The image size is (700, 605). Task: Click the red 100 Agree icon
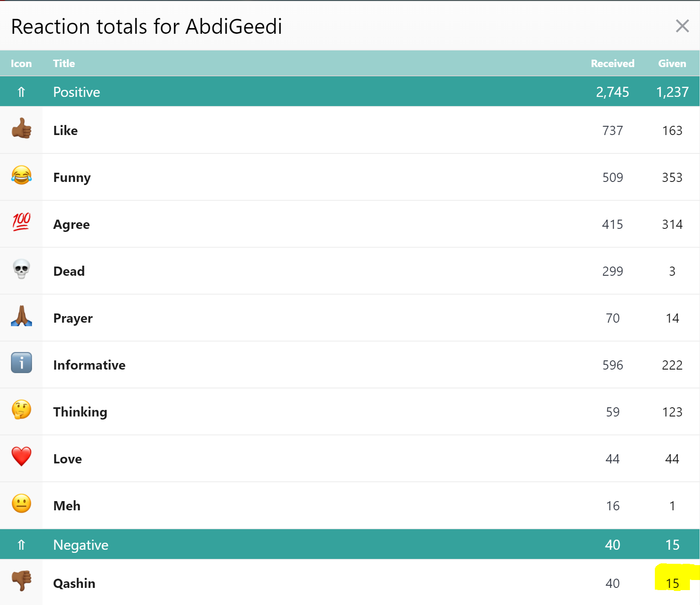pos(21,222)
